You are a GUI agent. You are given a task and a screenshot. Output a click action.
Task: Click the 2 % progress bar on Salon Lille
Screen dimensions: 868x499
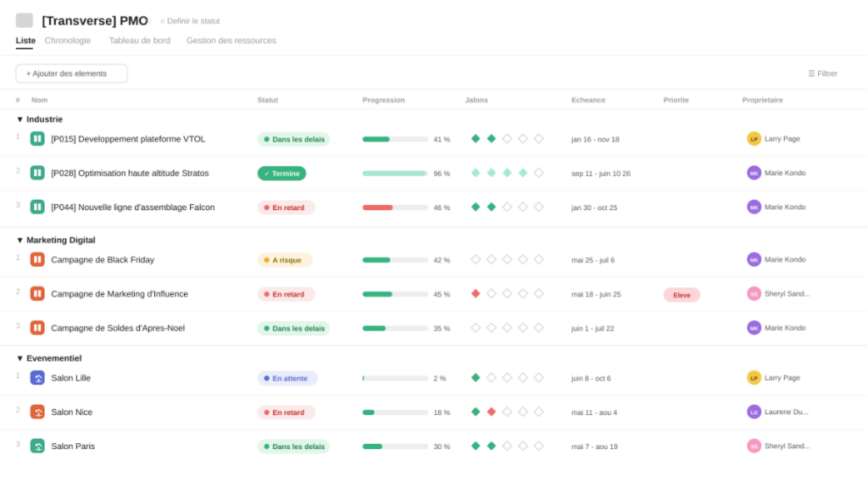[395, 379]
